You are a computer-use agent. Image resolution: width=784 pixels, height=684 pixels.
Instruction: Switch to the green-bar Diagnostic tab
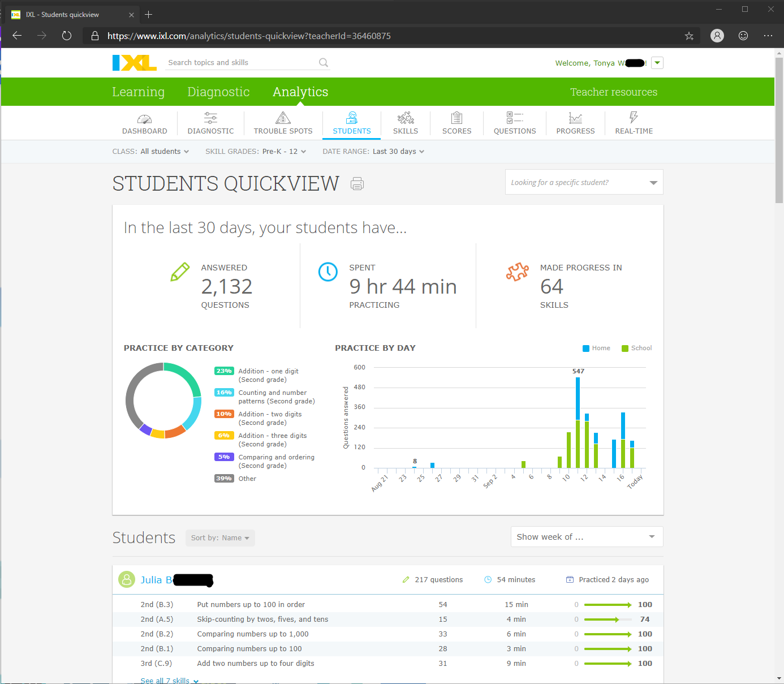point(218,92)
